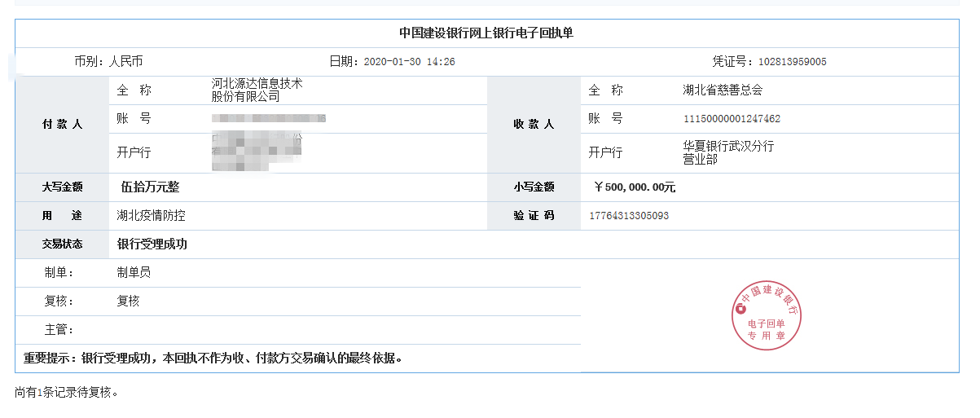Image resolution: width=980 pixels, height=418 pixels.
Task: Click the 小写金额 label
Action: pos(534,187)
